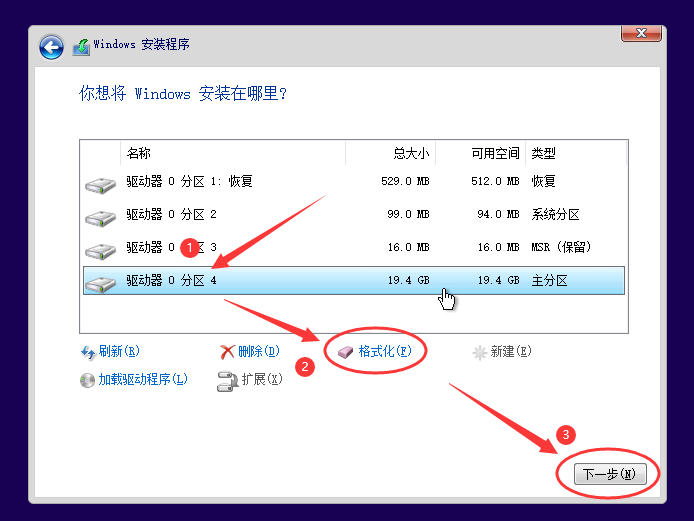Click free space 512.0 MB cell

coord(495,181)
